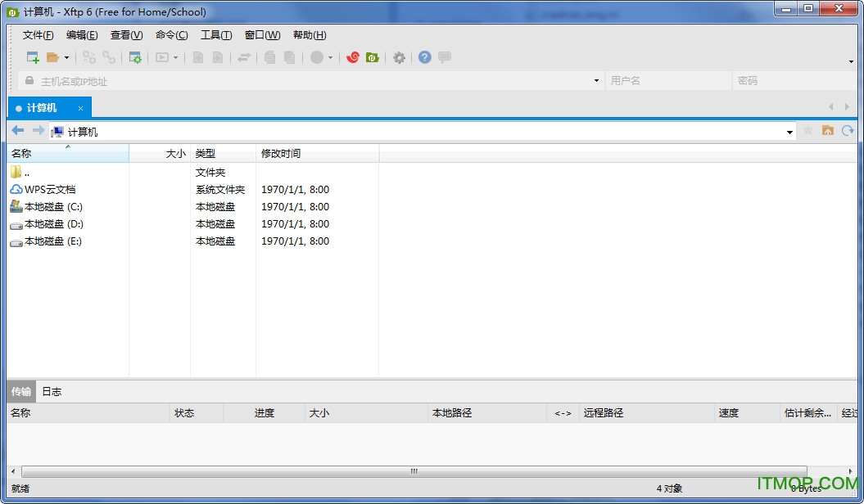Click the green Xftp folder icon
Screen dimensions: 864x504
[373, 57]
